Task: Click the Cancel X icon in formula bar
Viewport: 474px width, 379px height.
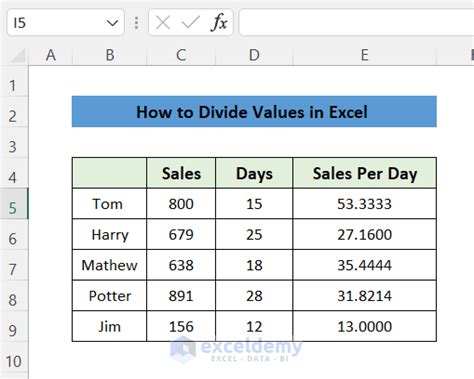Action: [163, 23]
